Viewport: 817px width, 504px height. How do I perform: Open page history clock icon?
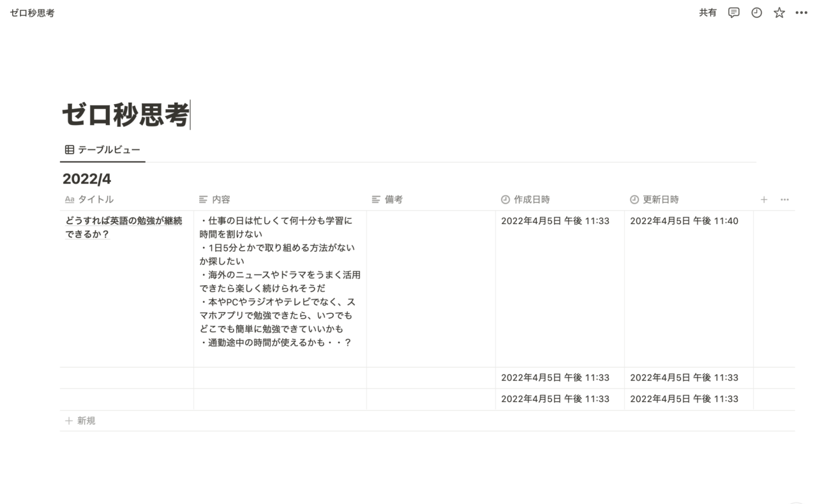(757, 13)
